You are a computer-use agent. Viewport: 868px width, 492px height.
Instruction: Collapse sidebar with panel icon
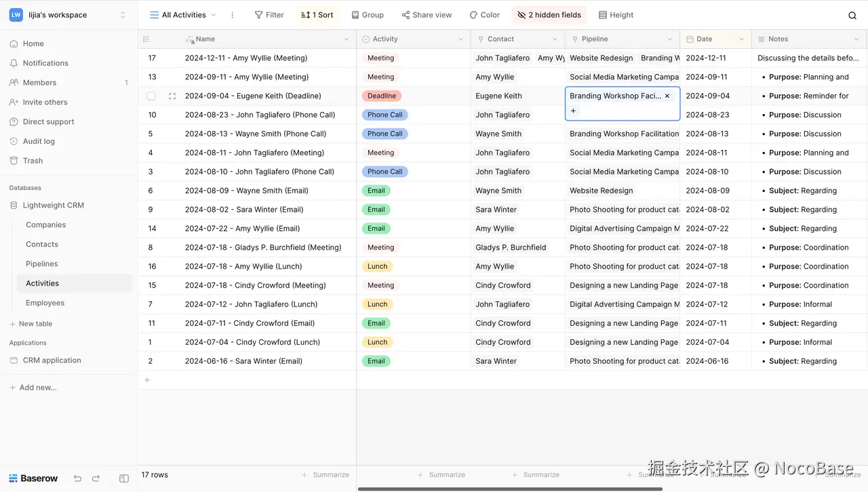(124, 478)
